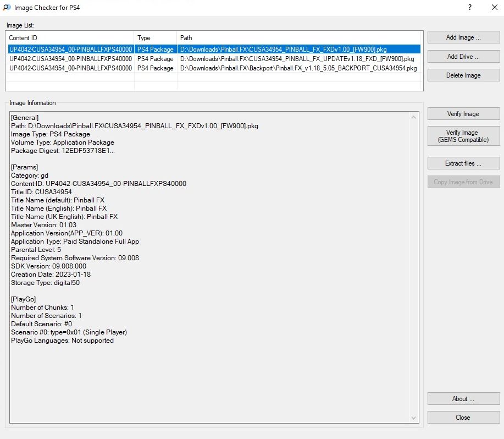The height and width of the screenshot is (439, 504).
Task: Click the Parental Level: 5 line
Action: click(36, 250)
